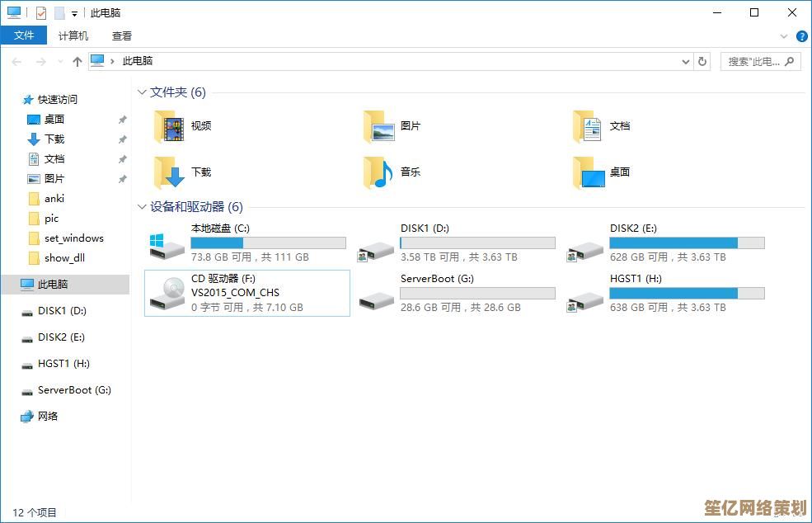This screenshot has height=523, width=812.
Task: Collapse the Devices and drives (设备和驱动器) group
Action: (x=142, y=207)
